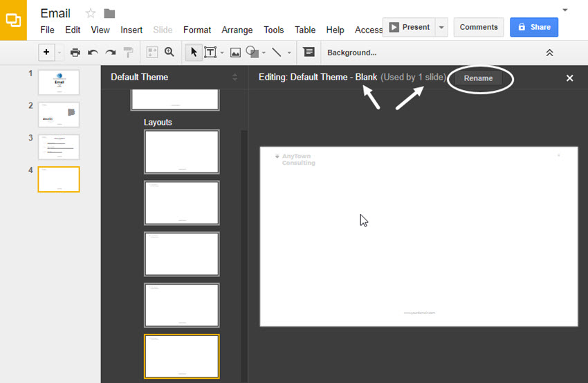Select slide 2 thumbnail
The width and height of the screenshot is (588, 383).
pos(59,114)
